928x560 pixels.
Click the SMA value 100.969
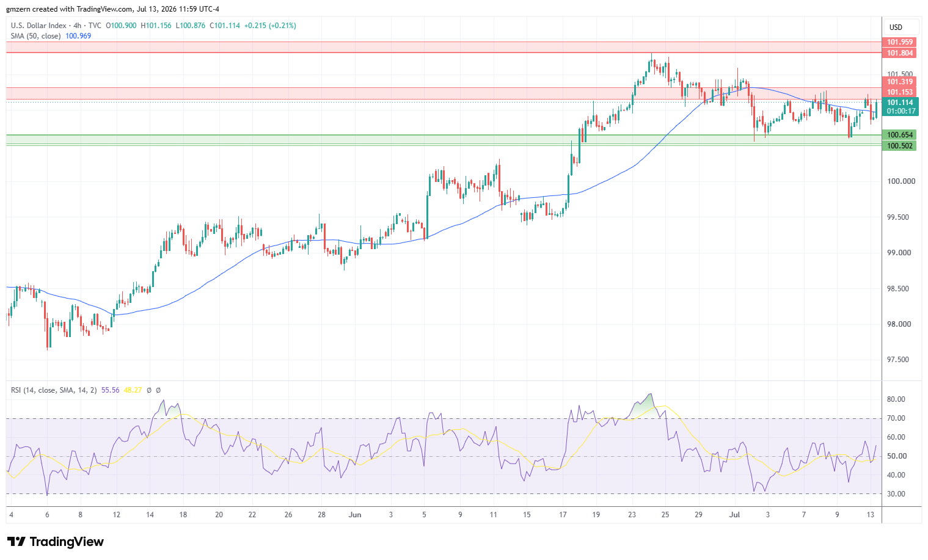coord(78,36)
